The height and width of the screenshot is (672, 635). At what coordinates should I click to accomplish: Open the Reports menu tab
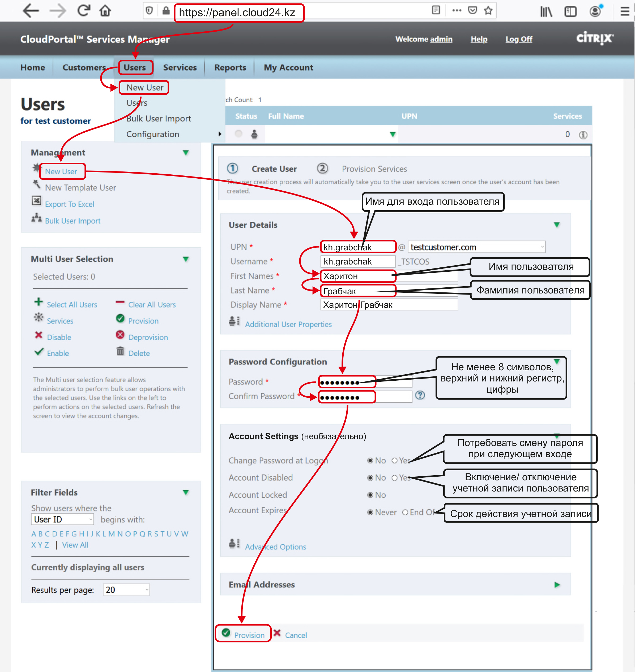pyautogui.click(x=230, y=68)
